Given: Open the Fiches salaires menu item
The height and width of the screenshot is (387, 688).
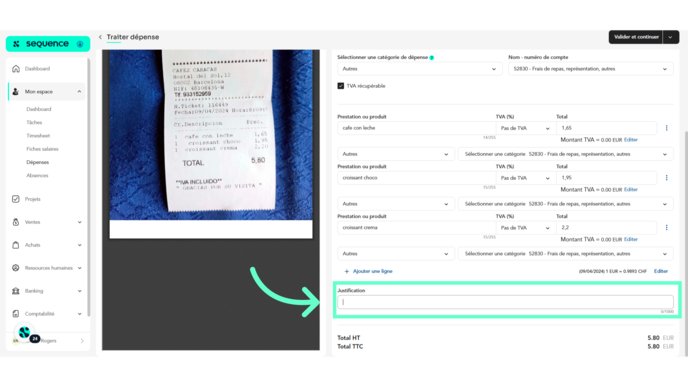Looking at the screenshot, I should (43, 149).
